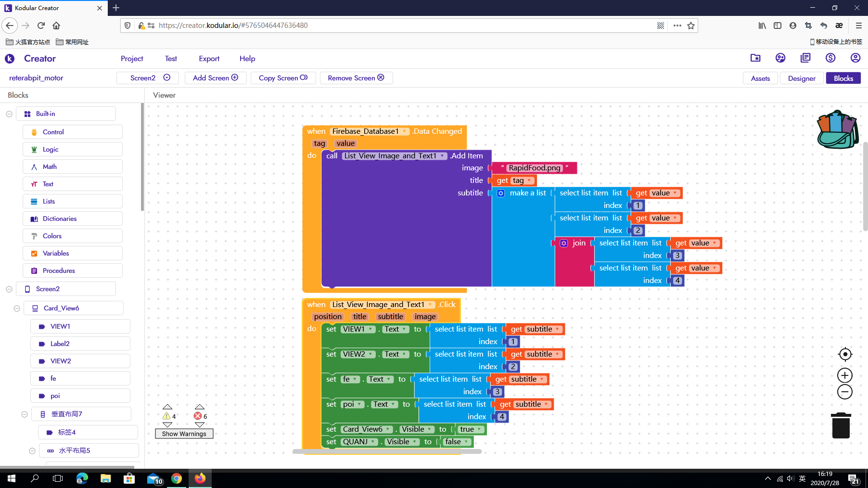The image size is (868, 488).
Task: Open the Project menu
Action: (132, 58)
